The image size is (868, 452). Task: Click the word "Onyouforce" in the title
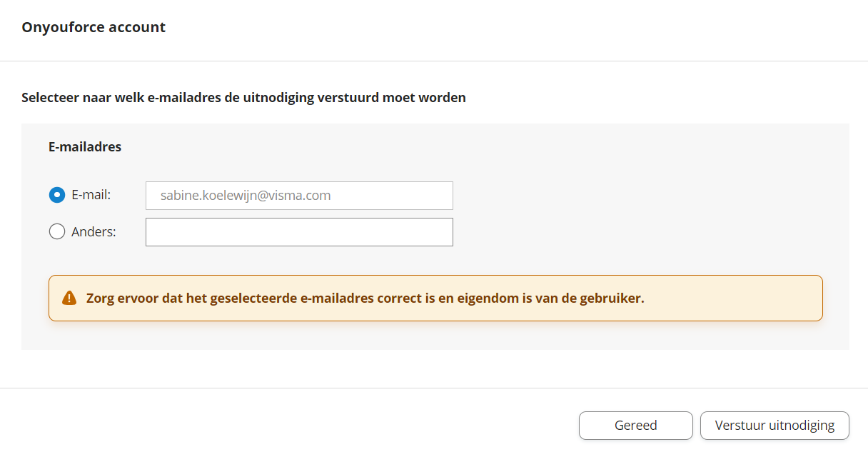tap(63, 28)
